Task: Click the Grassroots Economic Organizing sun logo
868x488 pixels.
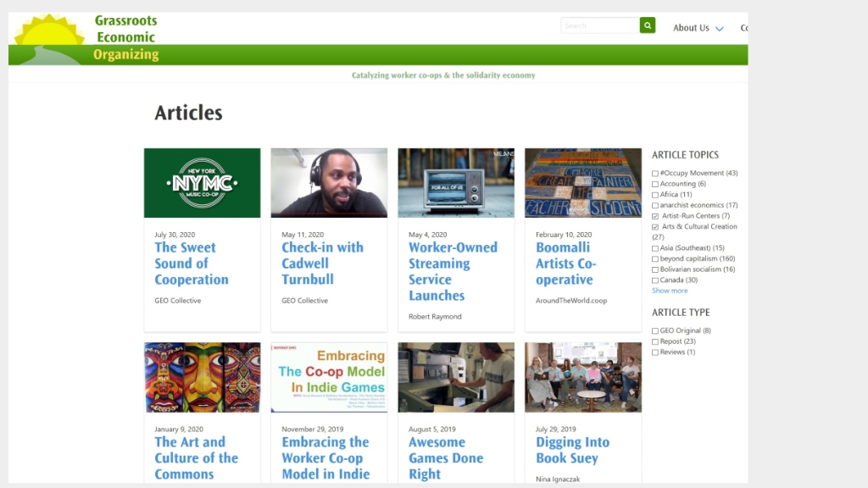Action: pos(48,38)
